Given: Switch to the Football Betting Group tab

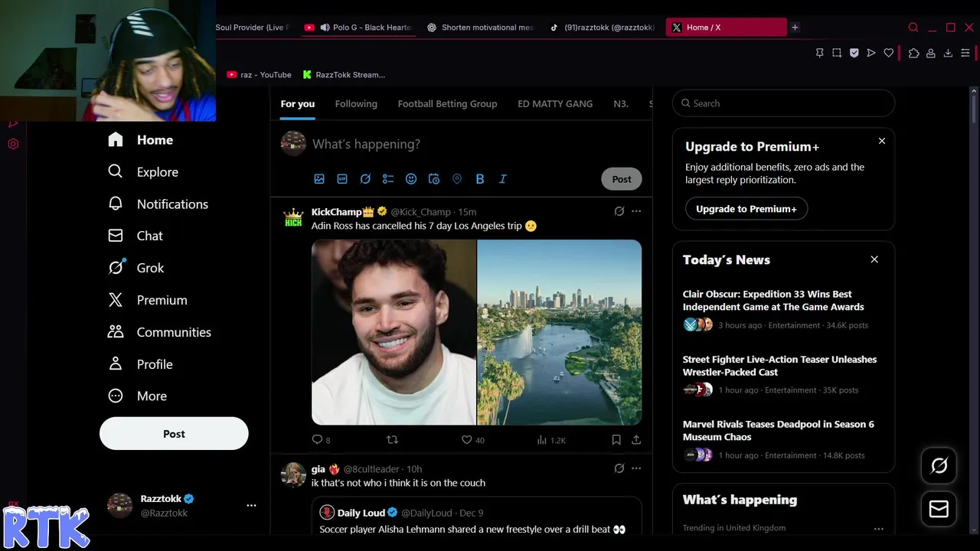Looking at the screenshot, I should click(447, 104).
